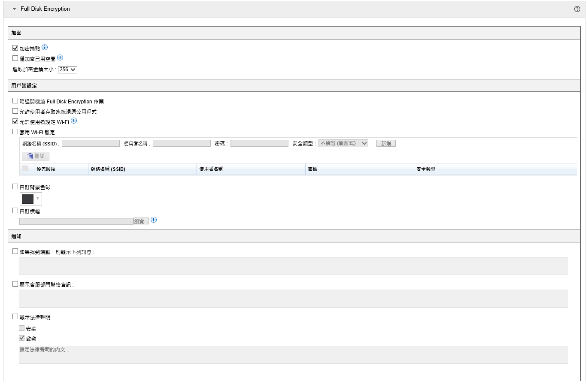The image size is (588, 381).
Task: Check the 套用 Wi-Fi 設定 checkbox
Action: tap(15, 132)
